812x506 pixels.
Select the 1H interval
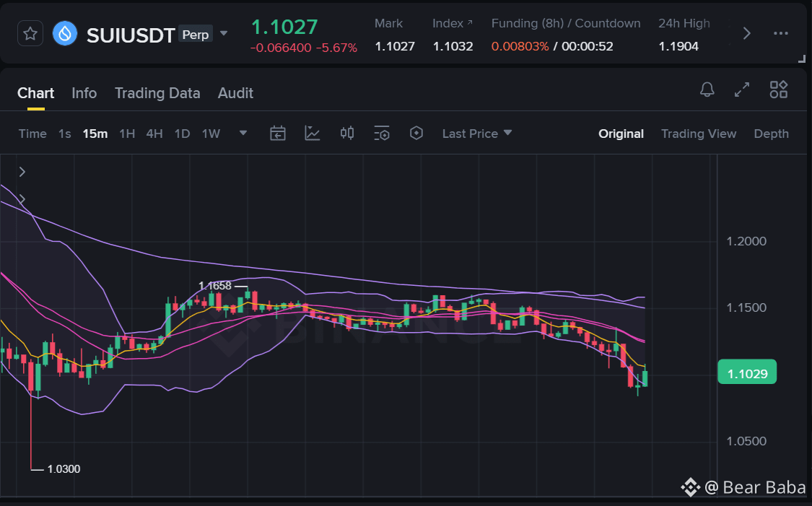127,134
